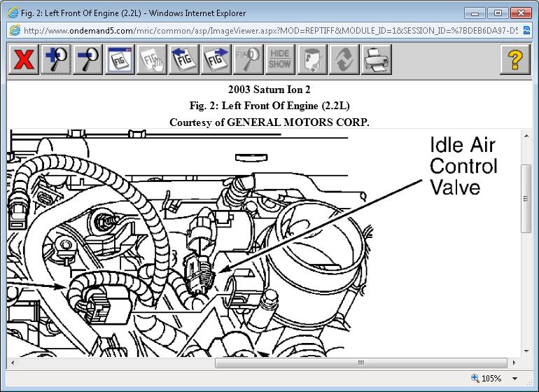Click the refresh arrows toolbar icon
The height and width of the screenshot is (392, 539).
345,60
